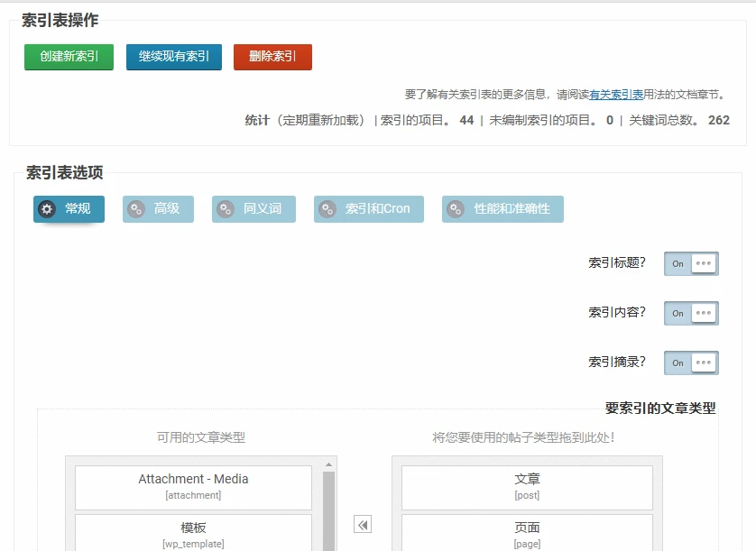Click the gear icon on the 高级 tab
This screenshot has width=756, height=551.
pyautogui.click(x=136, y=208)
